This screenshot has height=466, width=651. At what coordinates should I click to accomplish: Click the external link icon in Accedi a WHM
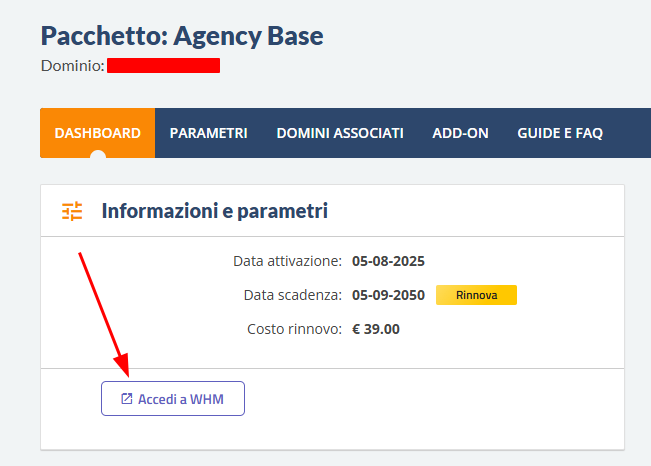coord(126,399)
